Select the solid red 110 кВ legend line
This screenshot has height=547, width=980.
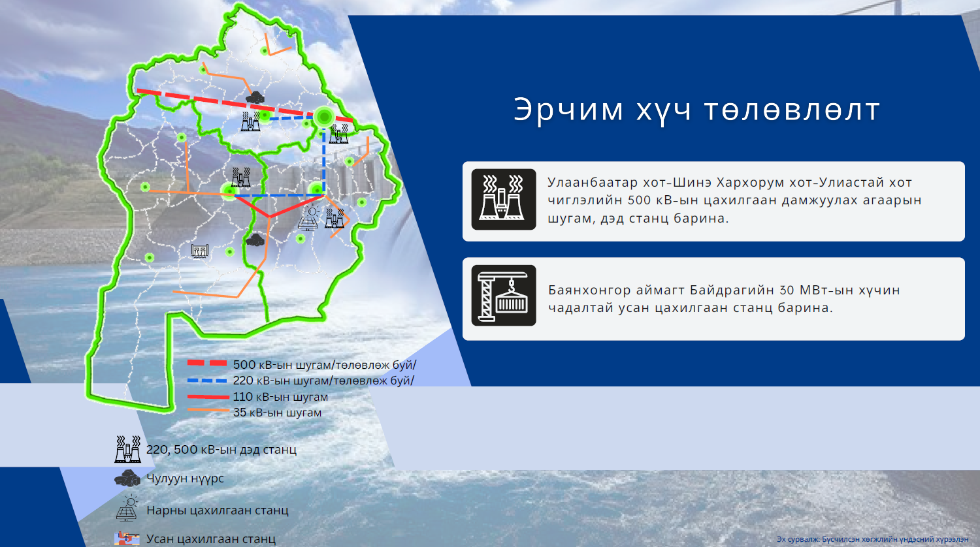click(x=207, y=396)
